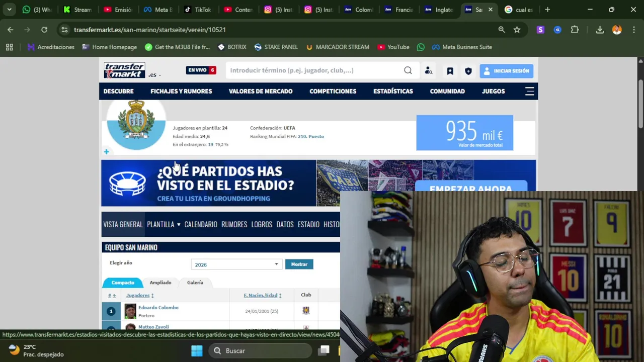Viewport: 644px width, 362px height.
Task: Open the Chrome profile avatar
Action: click(617, 30)
